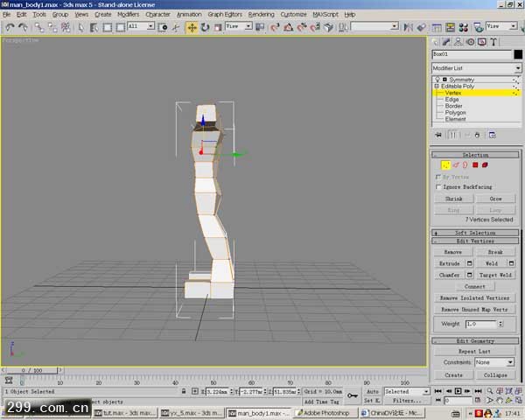Open the Modifier List dropdown
The height and width of the screenshot is (420, 525).
pyautogui.click(x=477, y=68)
